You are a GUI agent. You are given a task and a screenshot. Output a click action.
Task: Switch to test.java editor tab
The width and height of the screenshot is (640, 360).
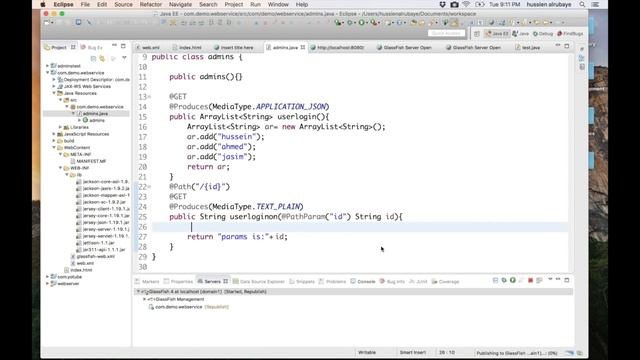point(527,47)
